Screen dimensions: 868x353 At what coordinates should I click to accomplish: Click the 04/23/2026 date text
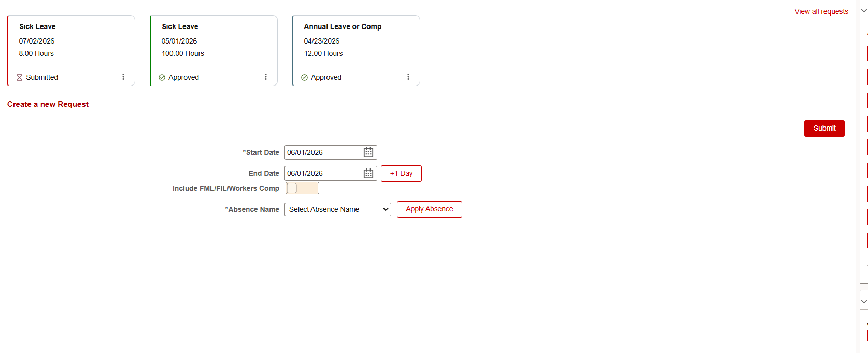[x=322, y=41]
